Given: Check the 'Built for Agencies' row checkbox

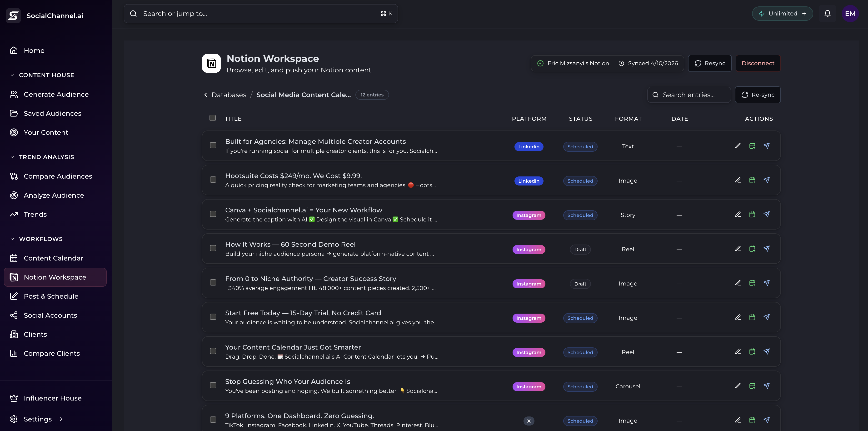Looking at the screenshot, I should click(x=213, y=145).
